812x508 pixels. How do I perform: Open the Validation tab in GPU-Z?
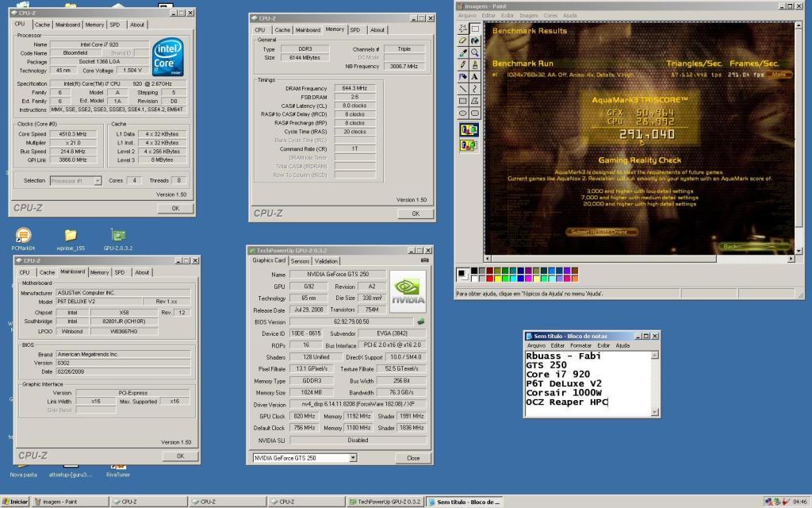[326, 261]
